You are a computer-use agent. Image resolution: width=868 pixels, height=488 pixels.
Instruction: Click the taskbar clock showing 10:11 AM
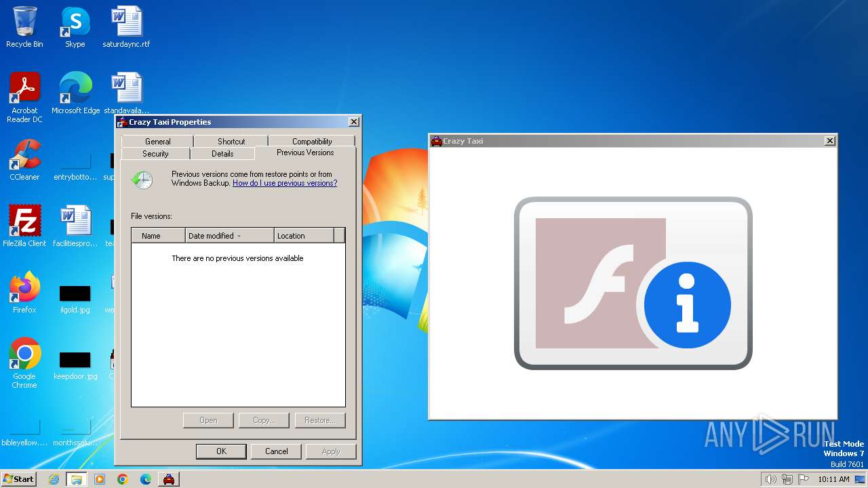(833, 479)
